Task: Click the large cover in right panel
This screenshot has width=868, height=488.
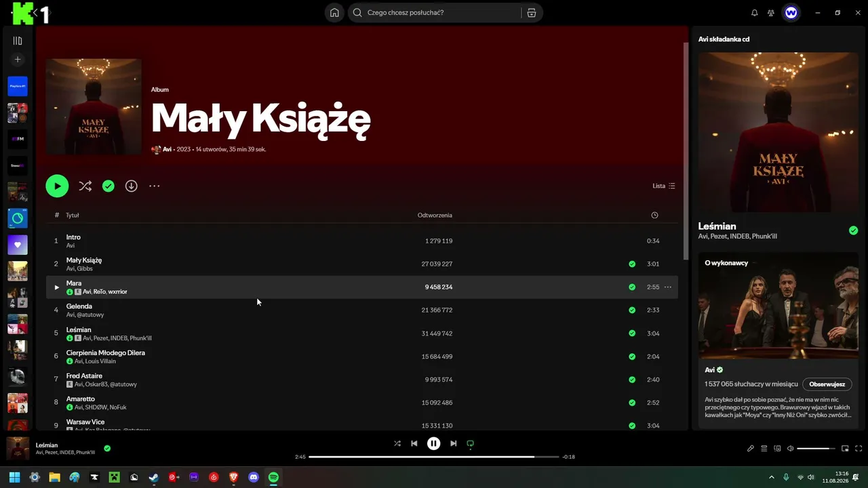Action: (x=778, y=133)
